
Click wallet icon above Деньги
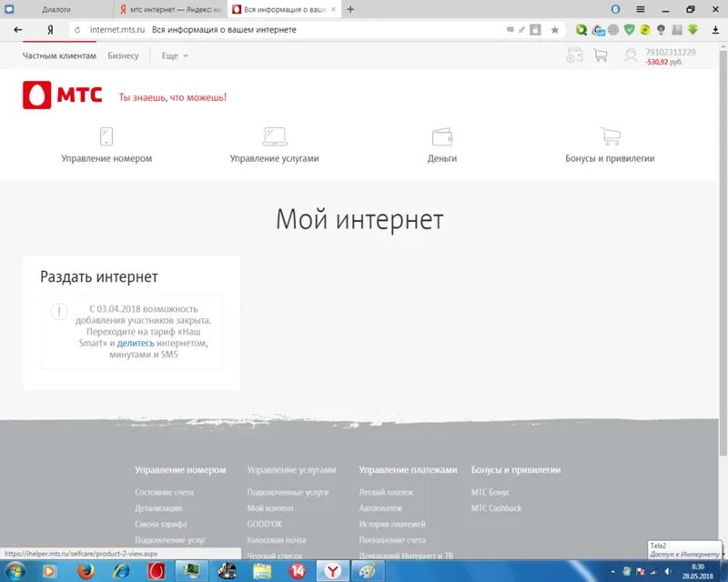[x=442, y=137]
